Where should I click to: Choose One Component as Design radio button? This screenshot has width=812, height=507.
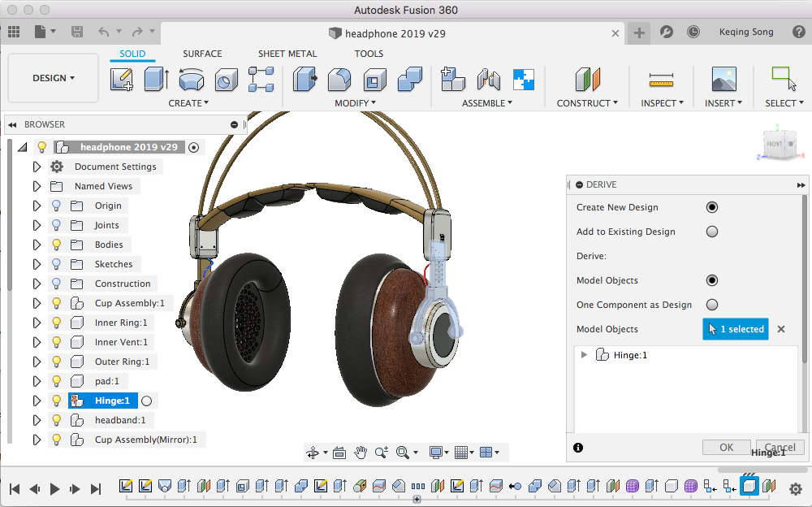click(x=712, y=305)
